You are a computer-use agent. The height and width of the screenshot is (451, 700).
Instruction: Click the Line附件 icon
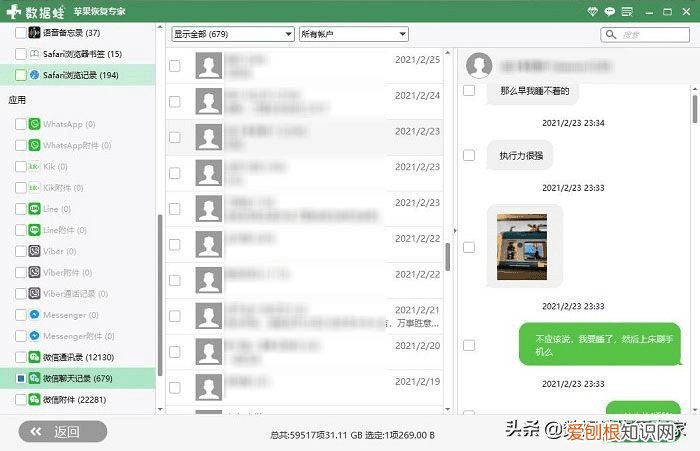[x=34, y=230]
